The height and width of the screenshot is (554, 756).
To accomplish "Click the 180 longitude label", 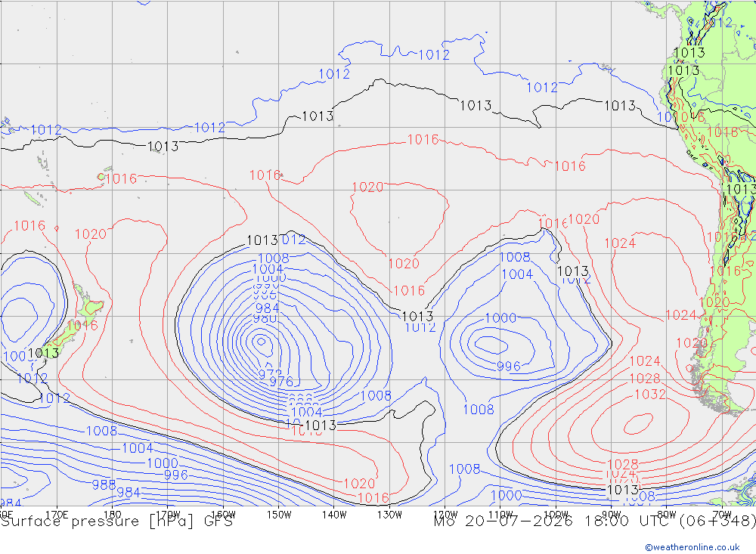I will (113, 515).
